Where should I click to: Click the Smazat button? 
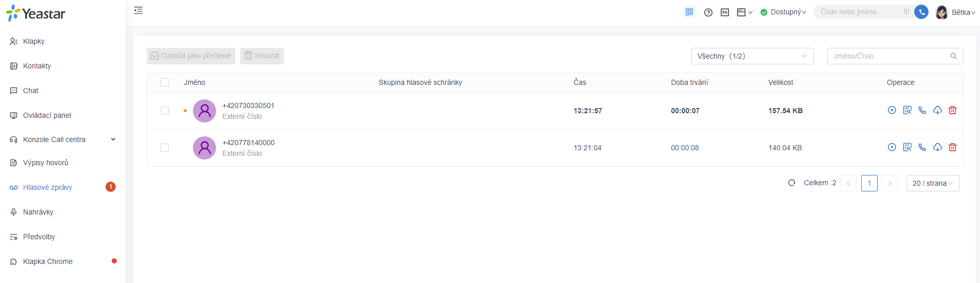262,56
